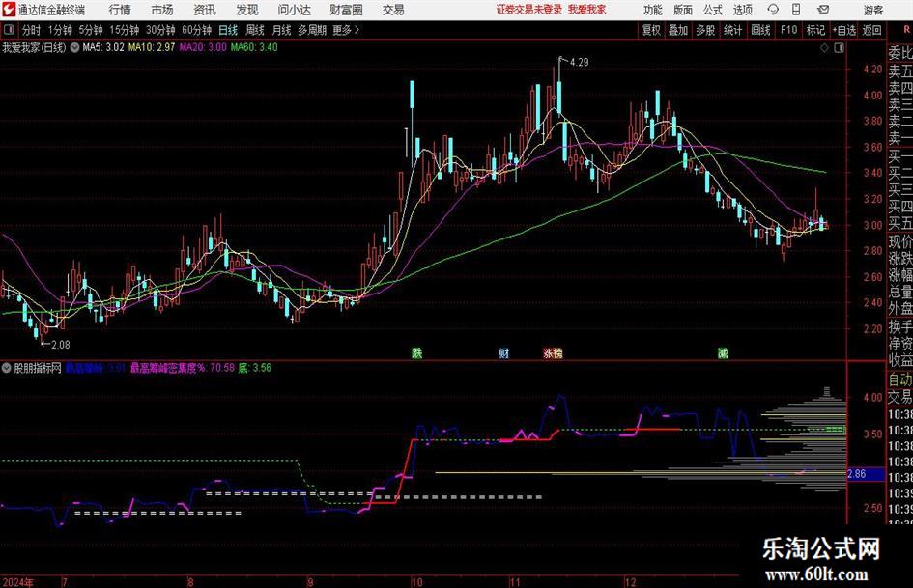
Task: Switch to 月线 monthly period
Action: [x=282, y=30]
